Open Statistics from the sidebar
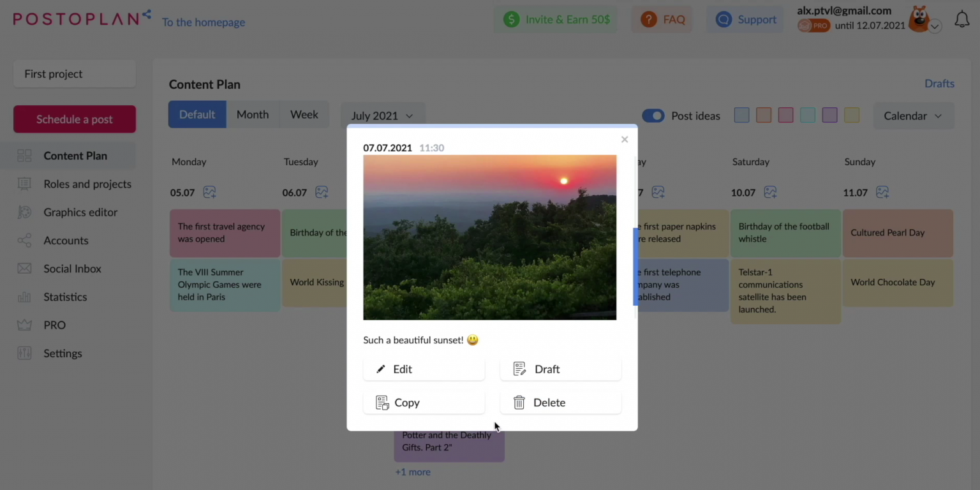 [x=64, y=297]
